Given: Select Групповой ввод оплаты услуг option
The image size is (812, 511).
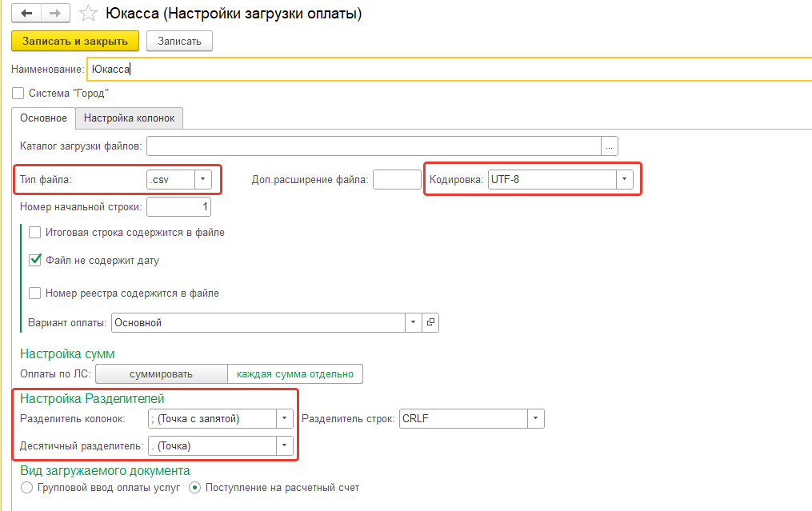Looking at the screenshot, I should 27,488.
